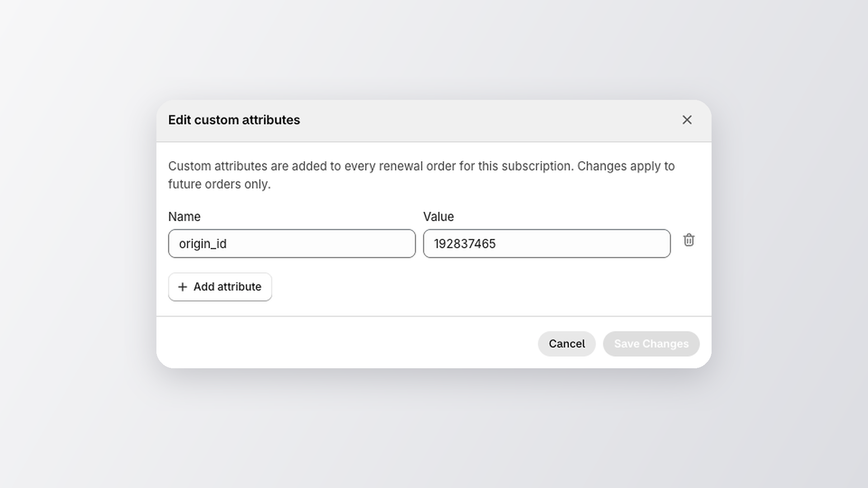This screenshot has height=488, width=868.
Task: Focus the Name field containing origin_id
Action: coord(292,244)
